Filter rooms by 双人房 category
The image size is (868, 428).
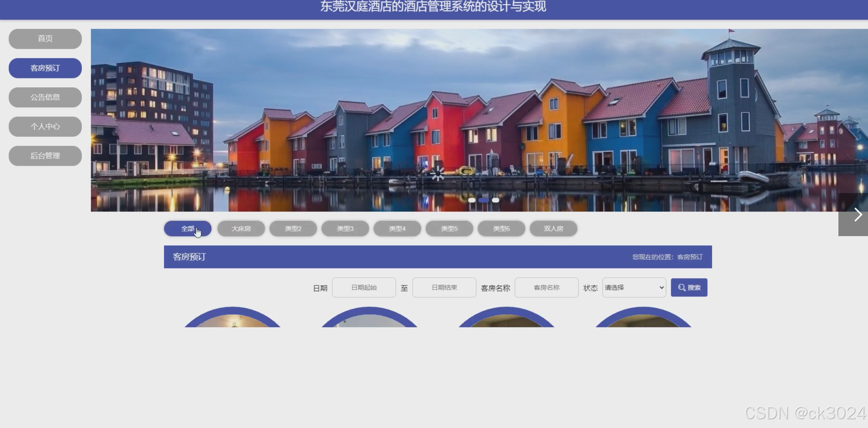coord(553,228)
